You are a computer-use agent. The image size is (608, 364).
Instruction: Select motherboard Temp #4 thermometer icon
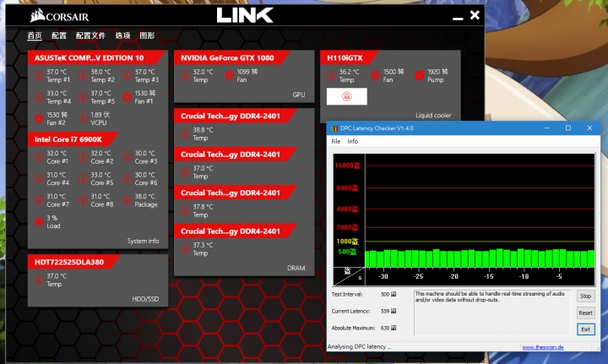point(39,97)
